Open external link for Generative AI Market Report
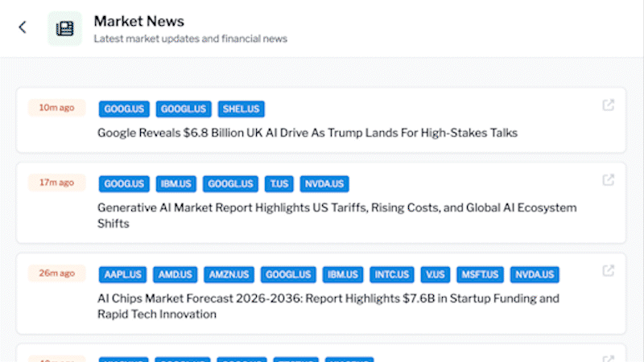The height and width of the screenshot is (362, 644). click(x=609, y=179)
